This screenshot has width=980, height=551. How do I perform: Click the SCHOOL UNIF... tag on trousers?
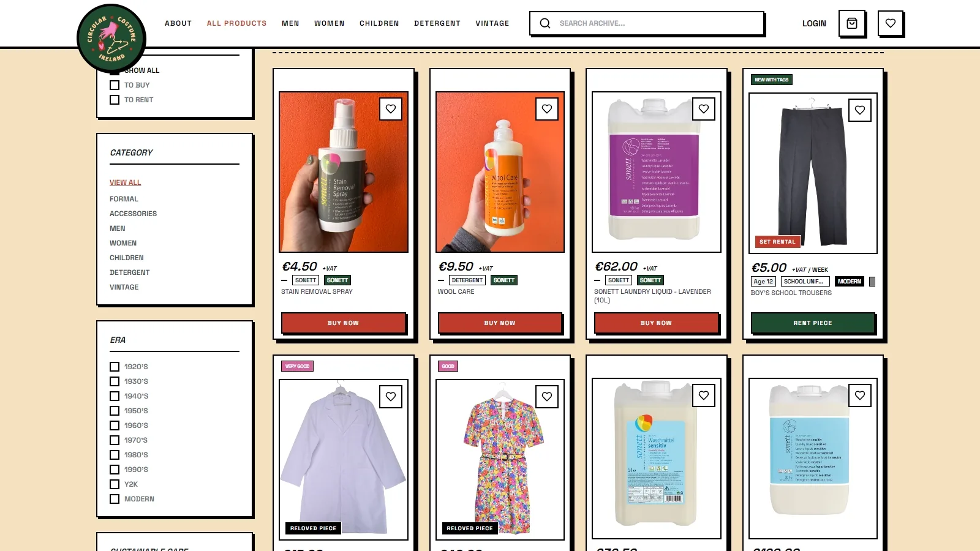coord(804,282)
